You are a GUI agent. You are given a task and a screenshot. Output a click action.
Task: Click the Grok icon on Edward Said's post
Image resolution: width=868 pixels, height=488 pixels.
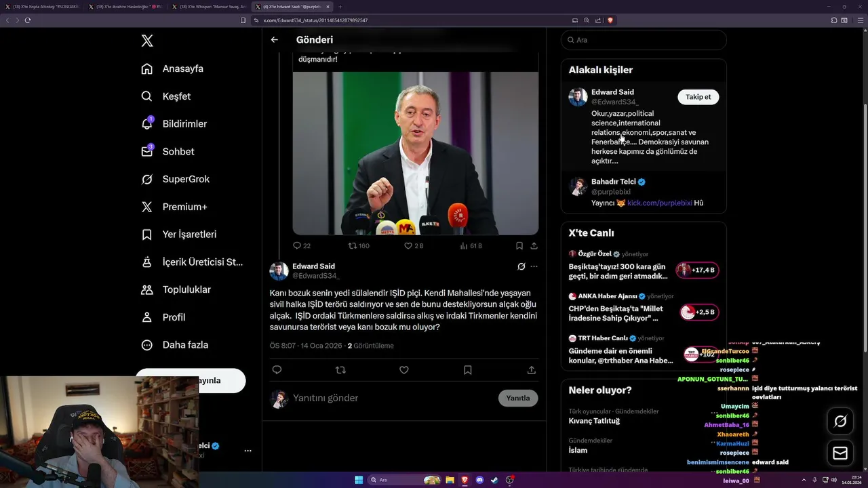(521, 266)
